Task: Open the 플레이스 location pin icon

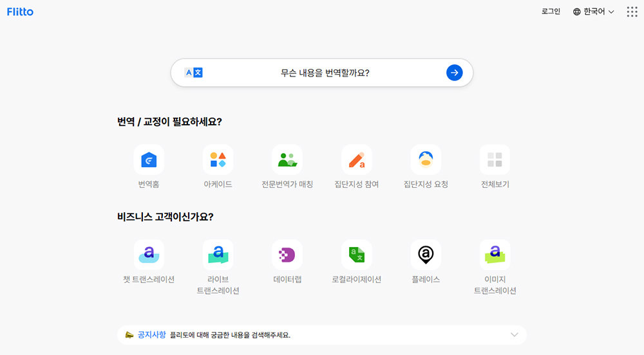Action: pyautogui.click(x=426, y=255)
